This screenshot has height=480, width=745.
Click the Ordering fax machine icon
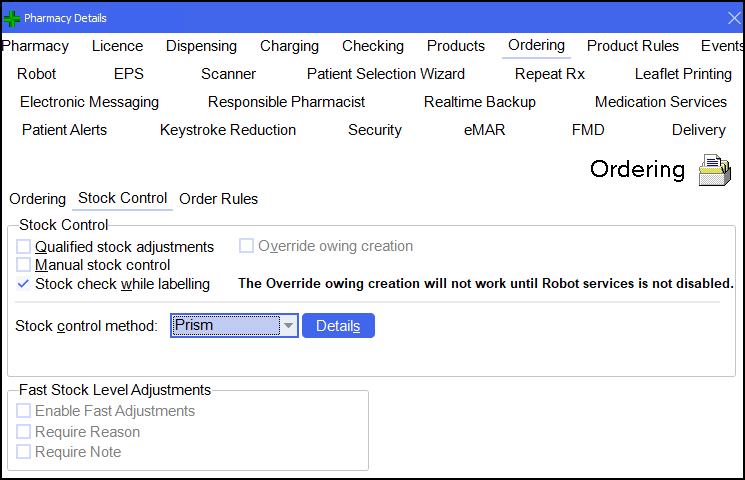[716, 170]
